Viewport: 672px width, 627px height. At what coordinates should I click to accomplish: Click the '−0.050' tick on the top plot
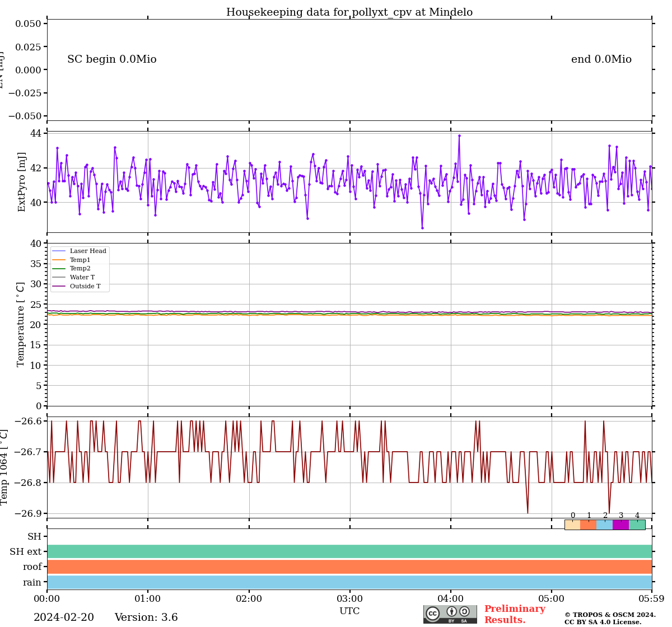(x=24, y=116)
